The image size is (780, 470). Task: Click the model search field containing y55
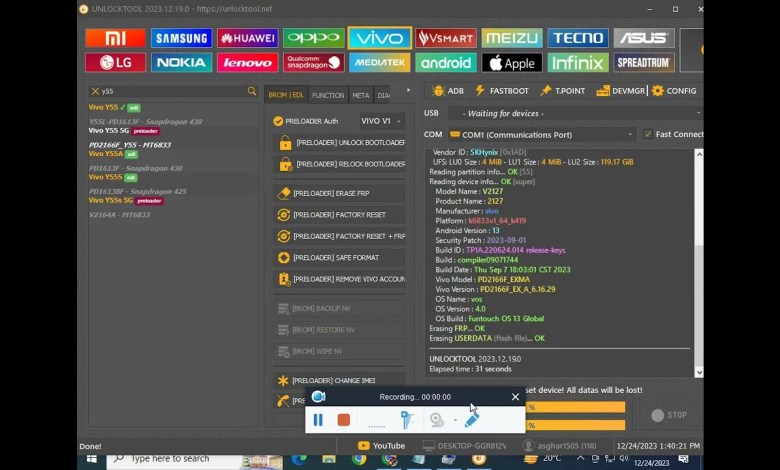(x=168, y=91)
